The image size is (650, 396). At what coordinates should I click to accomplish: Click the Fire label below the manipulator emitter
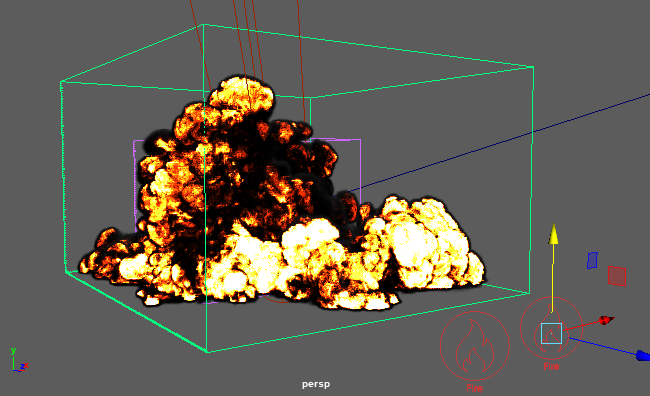pos(551,367)
